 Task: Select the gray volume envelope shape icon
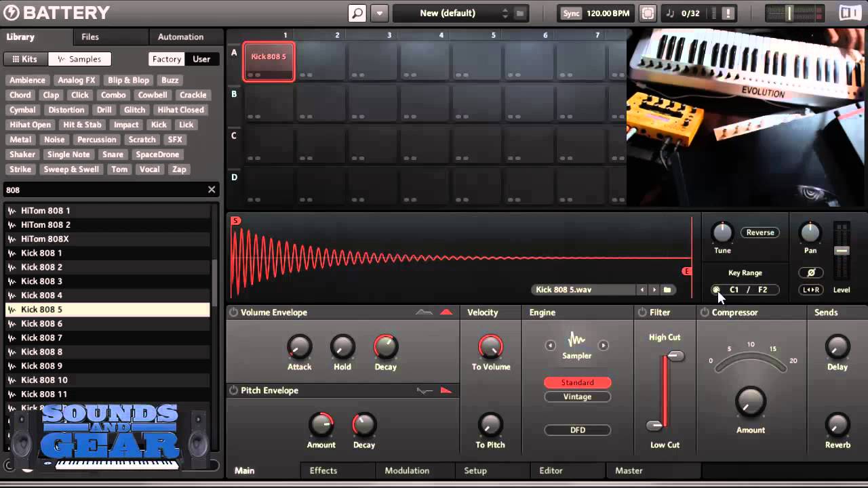pos(424,312)
